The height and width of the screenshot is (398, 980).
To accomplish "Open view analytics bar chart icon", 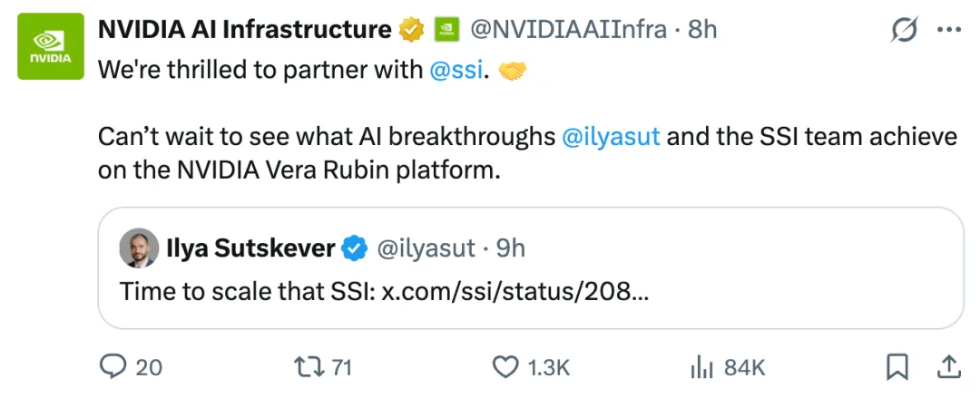I will tap(701, 367).
